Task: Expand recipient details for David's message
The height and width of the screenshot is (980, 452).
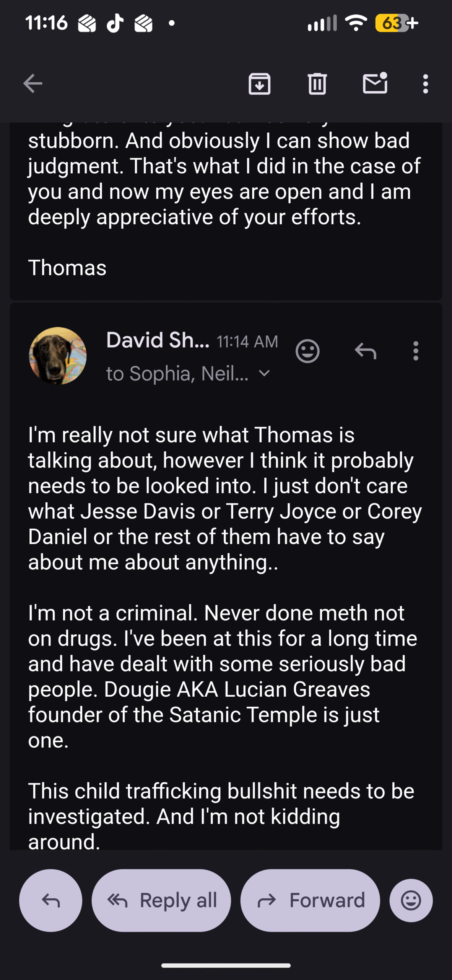Action: (x=265, y=373)
